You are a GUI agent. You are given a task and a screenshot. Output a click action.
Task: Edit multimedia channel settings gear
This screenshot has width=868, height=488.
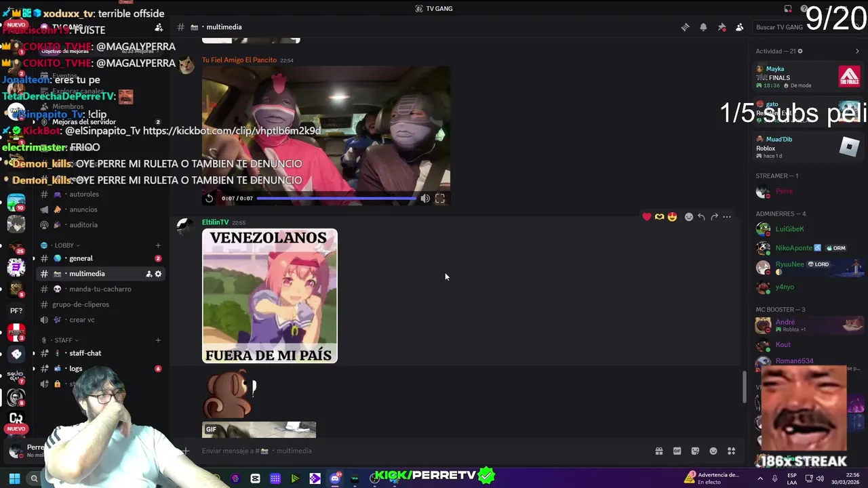tap(158, 274)
